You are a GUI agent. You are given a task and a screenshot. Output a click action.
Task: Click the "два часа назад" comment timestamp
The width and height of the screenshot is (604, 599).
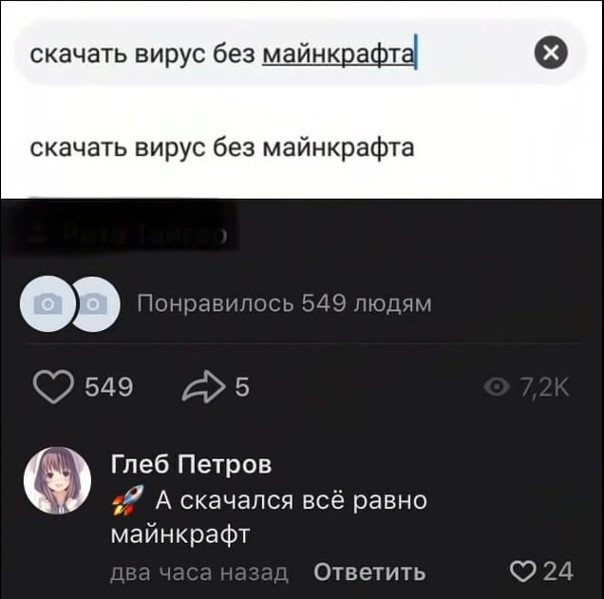click(199, 572)
